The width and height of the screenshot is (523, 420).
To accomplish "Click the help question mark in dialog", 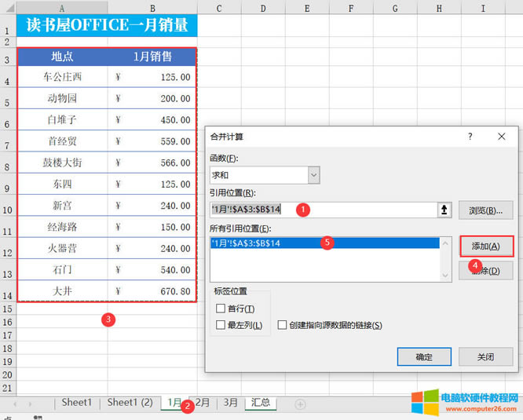I will [470, 136].
